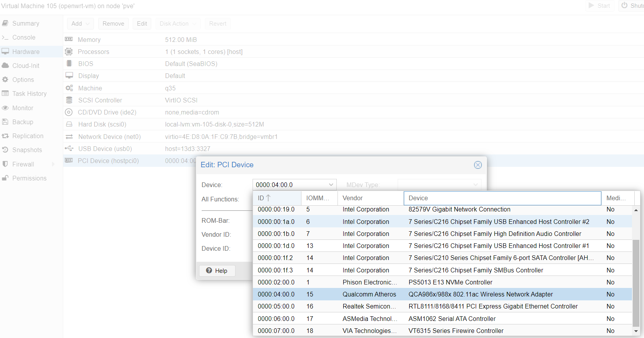Expand the Firewall submenu arrow

point(54,164)
